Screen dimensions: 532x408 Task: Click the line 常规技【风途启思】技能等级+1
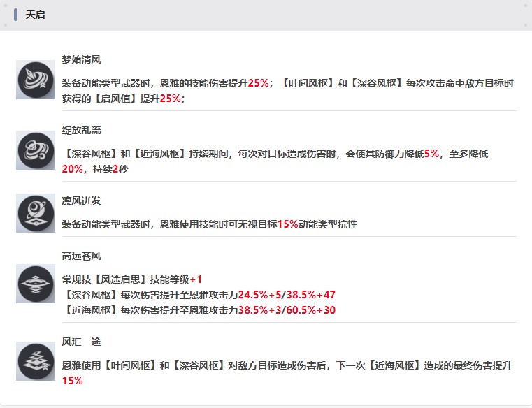pyautogui.click(x=132, y=279)
